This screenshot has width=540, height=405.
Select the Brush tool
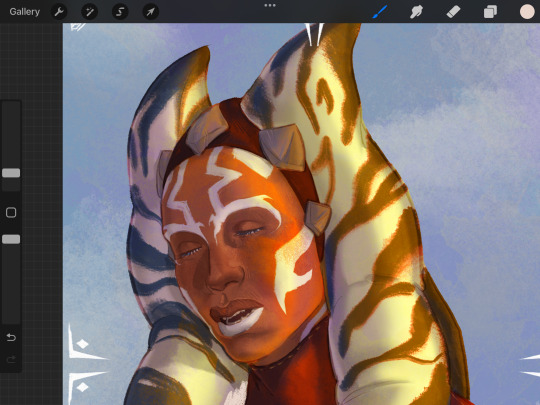[x=380, y=12]
